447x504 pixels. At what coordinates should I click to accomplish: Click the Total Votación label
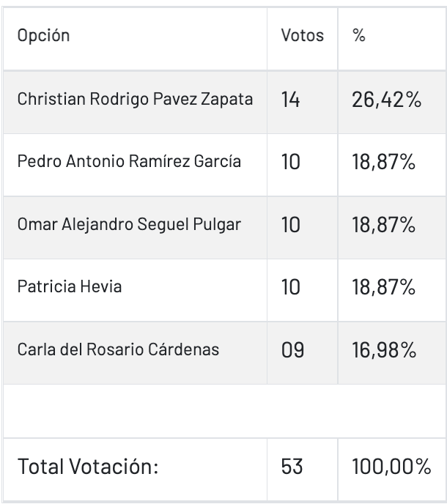tap(88, 467)
